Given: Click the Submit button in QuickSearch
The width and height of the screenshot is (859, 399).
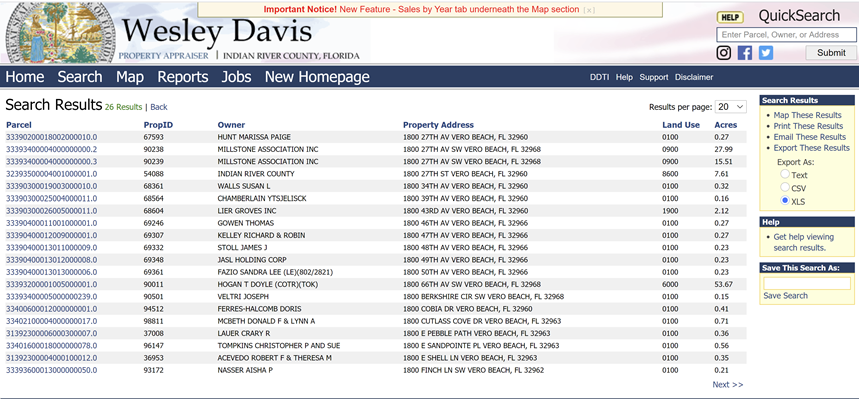Looking at the screenshot, I should coord(831,53).
